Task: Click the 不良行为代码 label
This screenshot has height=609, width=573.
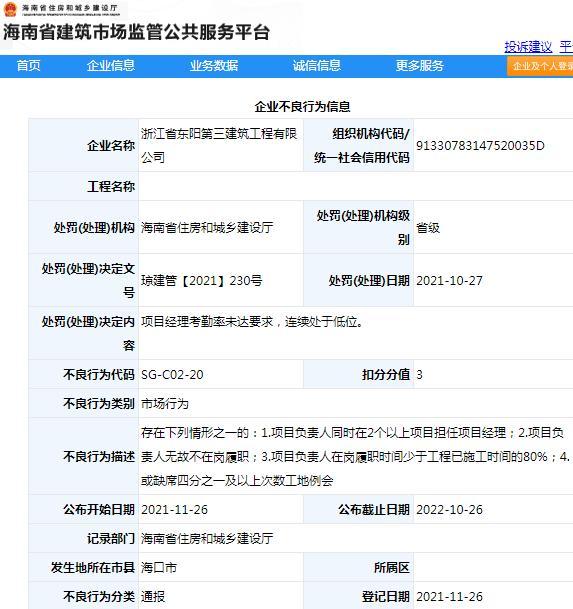Action: click(x=99, y=374)
